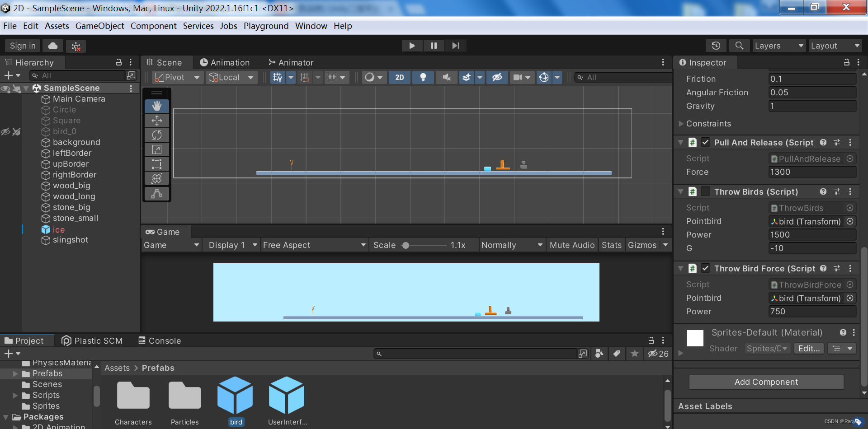
Task: Toggle Stats in Game view
Action: [x=612, y=245]
